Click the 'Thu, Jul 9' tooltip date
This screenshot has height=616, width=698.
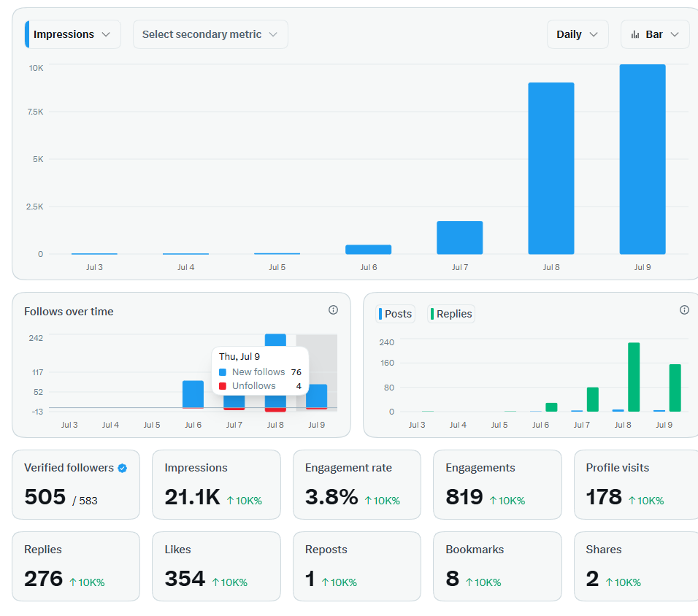click(x=239, y=356)
